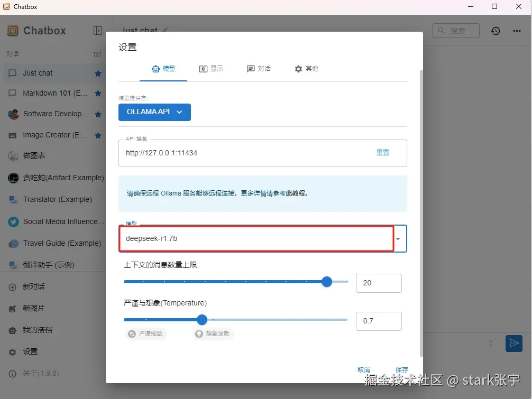This screenshot has height=399, width=532.
Task: Open the Markdown 101 conversation
Action: 54,93
